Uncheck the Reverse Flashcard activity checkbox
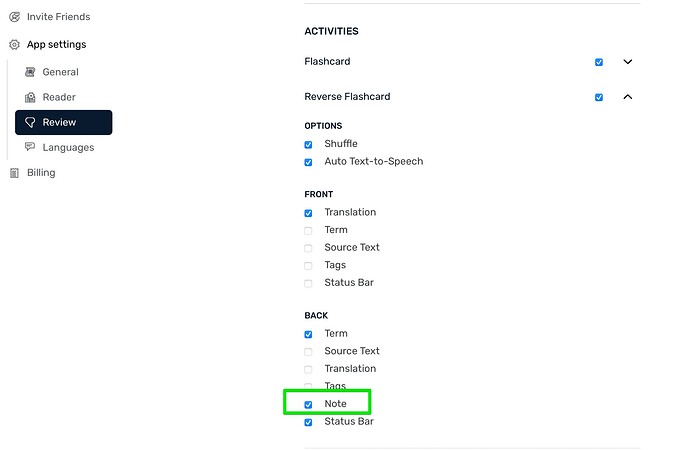Image resolution: width=690 pixels, height=450 pixels. tap(599, 97)
